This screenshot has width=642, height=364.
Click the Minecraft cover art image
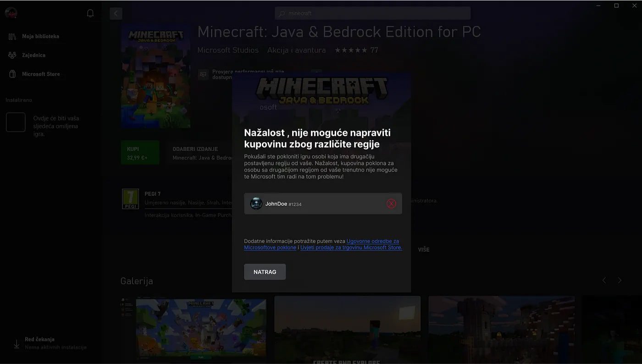[x=155, y=76]
